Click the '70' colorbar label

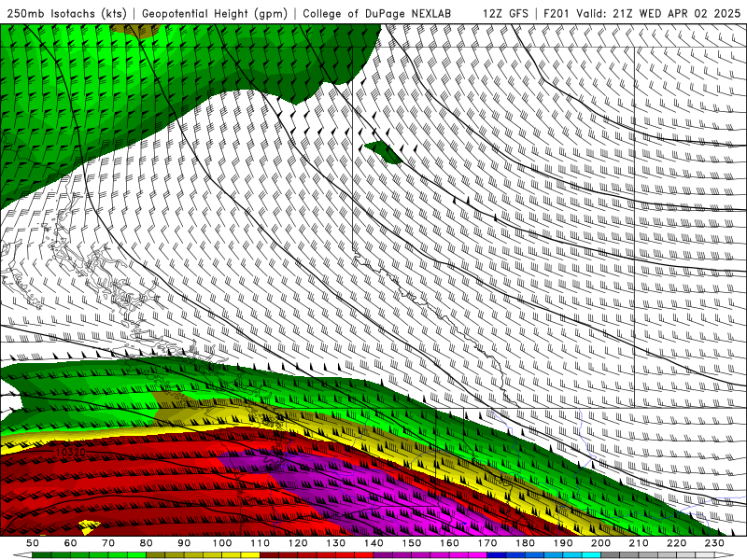point(108,543)
